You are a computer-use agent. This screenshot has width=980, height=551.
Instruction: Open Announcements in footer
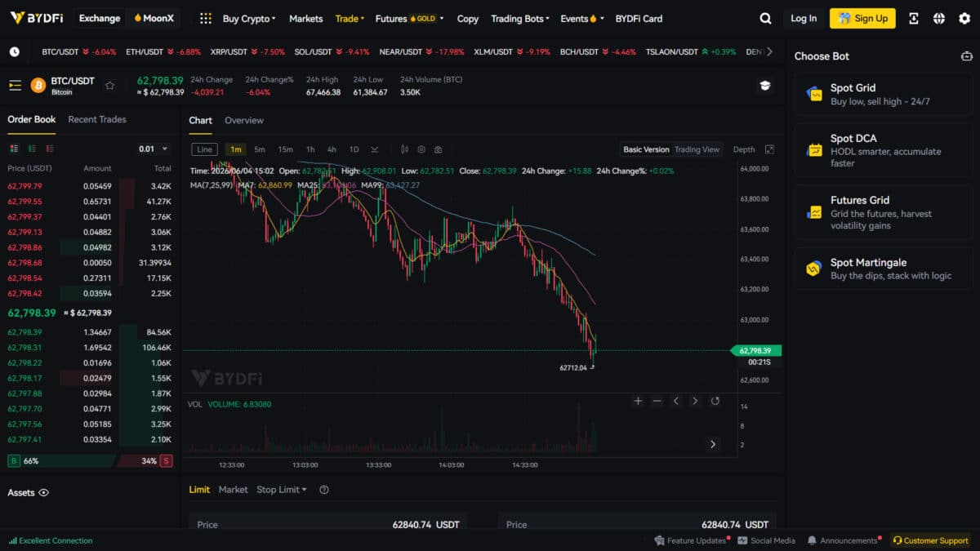tap(843, 540)
